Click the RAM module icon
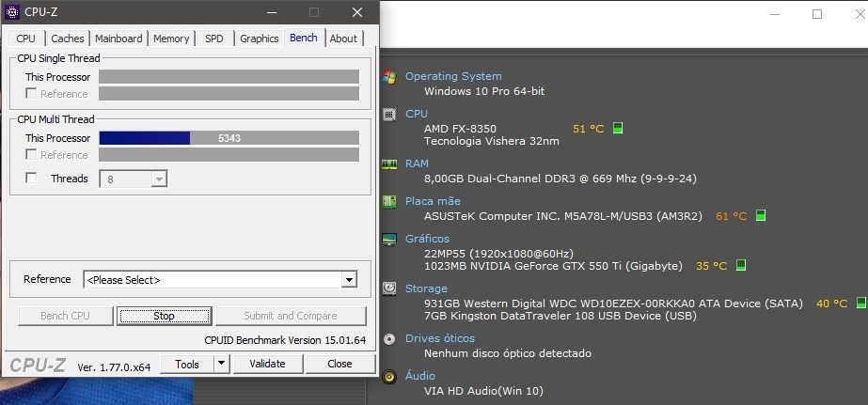This screenshot has width=868, height=405. tap(389, 164)
